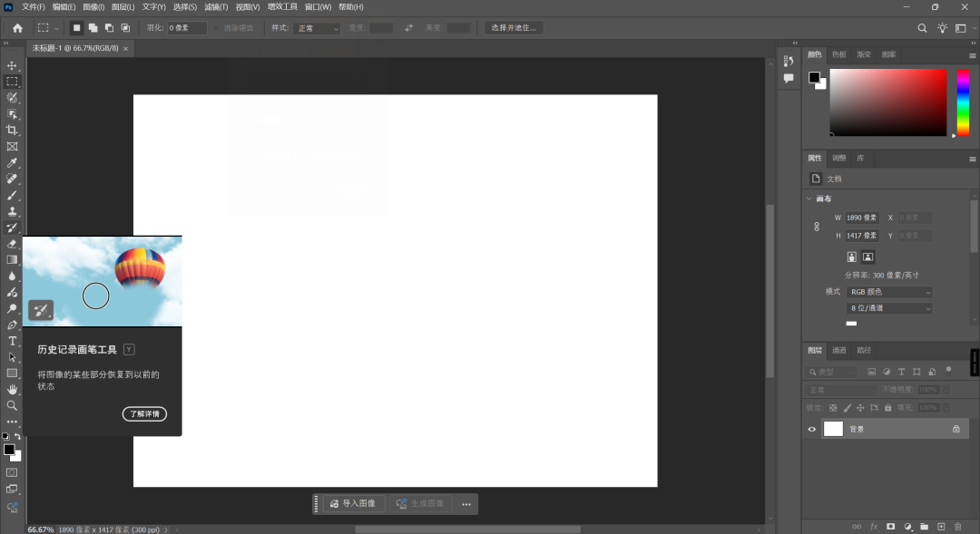This screenshot has height=534, width=980.
Task: Open the 8 位/通道 bit depth dropdown
Action: (x=889, y=308)
